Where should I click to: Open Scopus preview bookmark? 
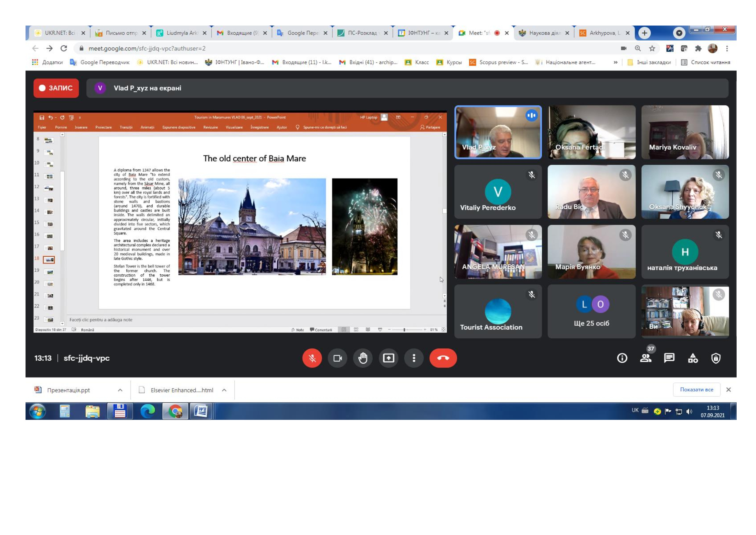tap(499, 62)
